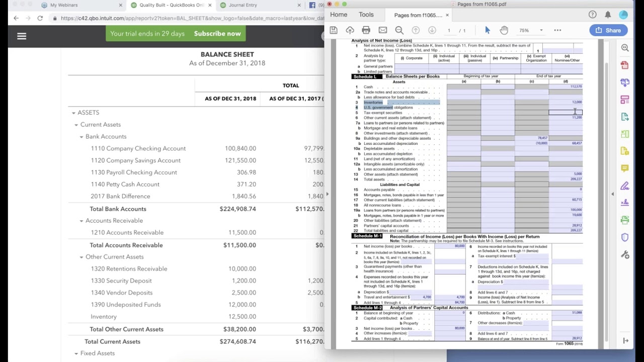The height and width of the screenshot is (362, 644).
Task: Close the Pages from f1065 document tab
Action: pos(447,15)
